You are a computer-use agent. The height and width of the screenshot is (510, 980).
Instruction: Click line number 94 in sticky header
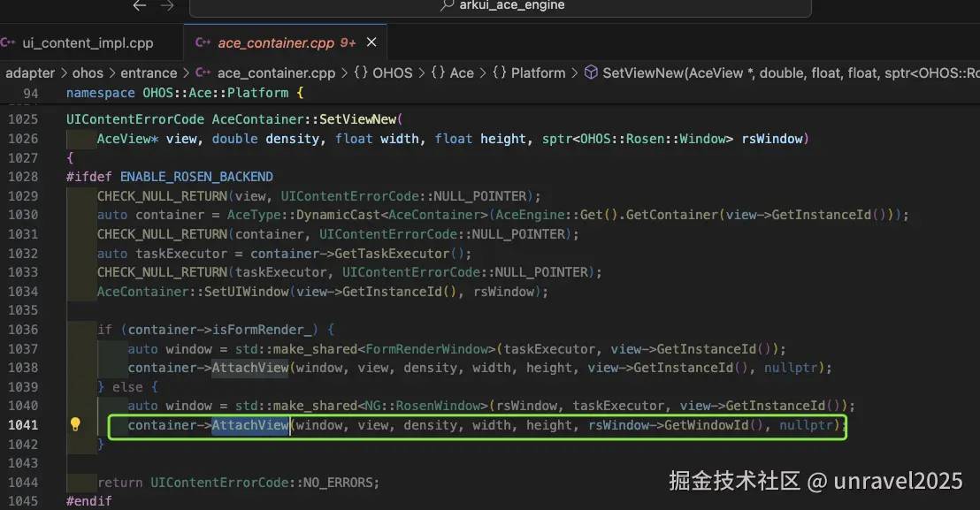[x=31, y=93]
